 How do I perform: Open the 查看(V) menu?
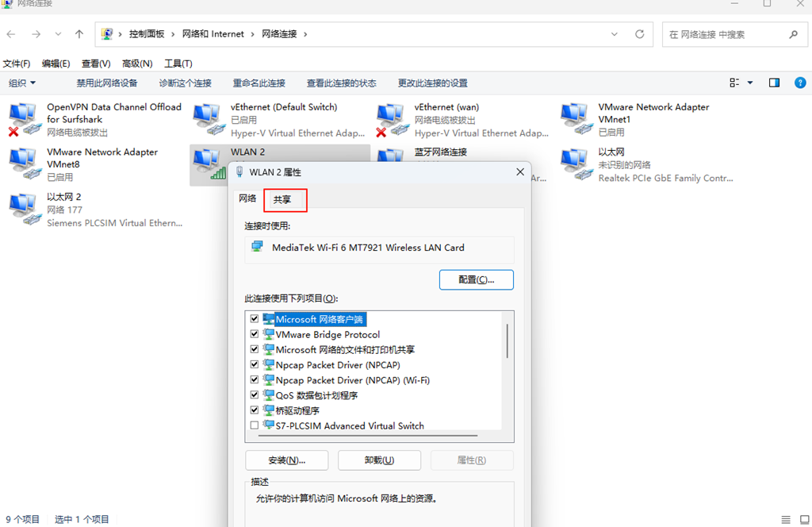[x=96, y=63]
